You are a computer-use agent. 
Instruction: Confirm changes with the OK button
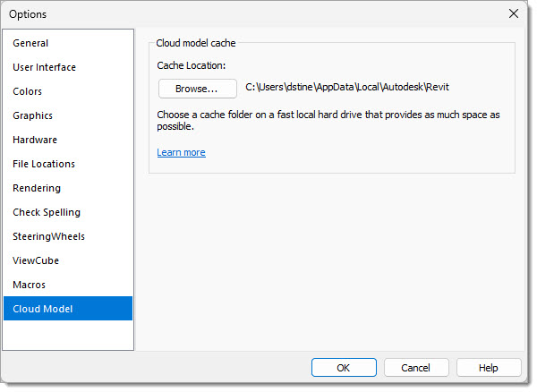click(x=344, y=368)
